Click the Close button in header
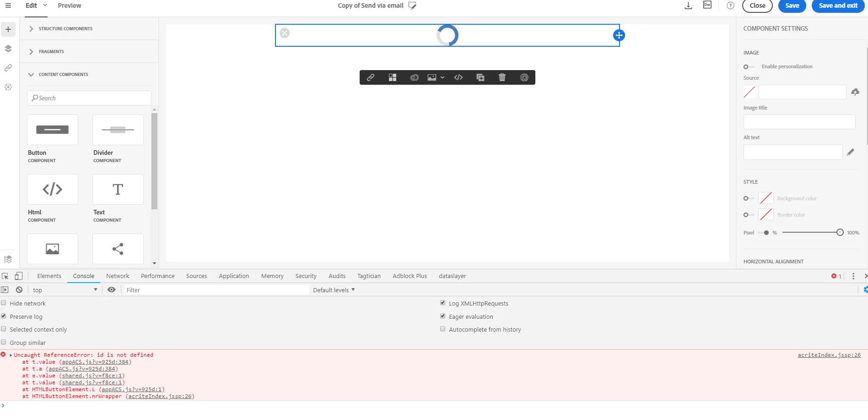This screenshot has height=420, width=868. pos(757,6)
